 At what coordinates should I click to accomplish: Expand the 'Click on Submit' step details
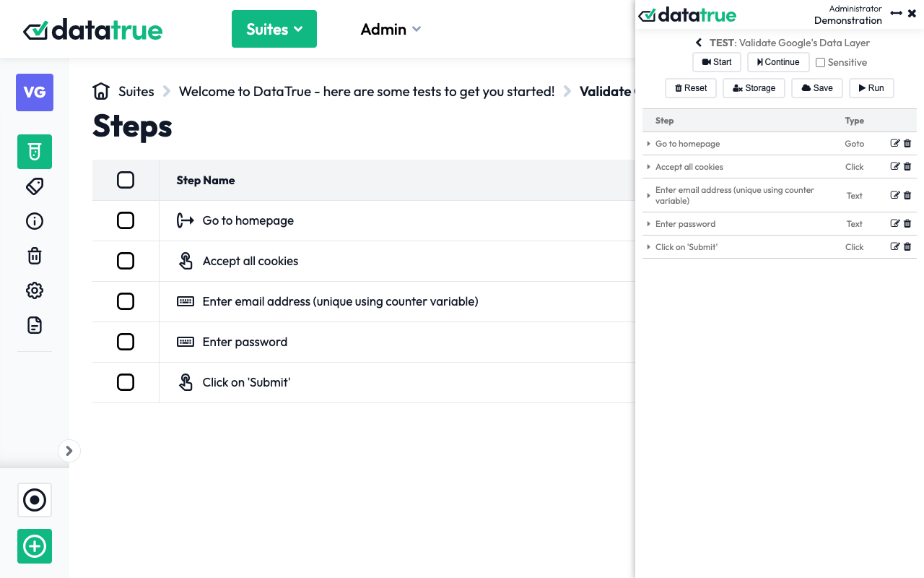click(648, 247)
